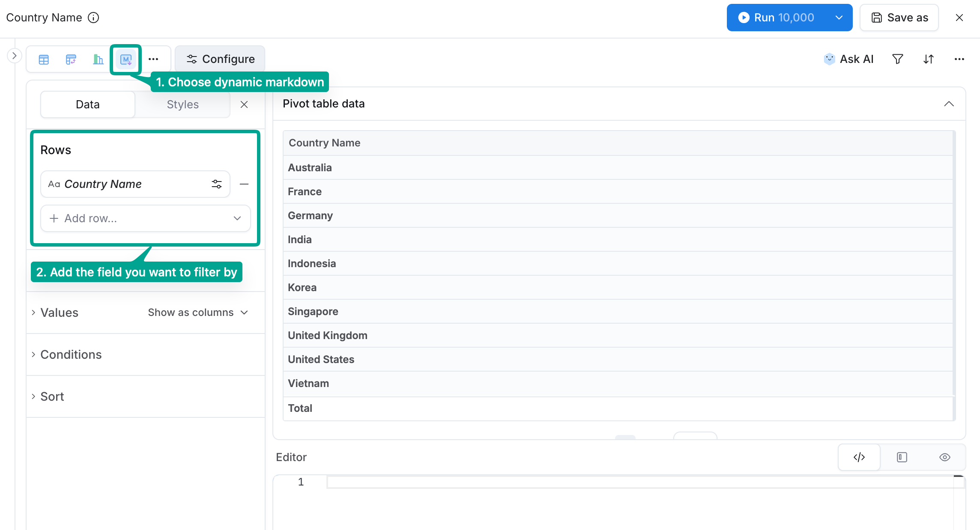Select the United Kingdom row
This screenshot has width=980, height=530.
point(618,335)
